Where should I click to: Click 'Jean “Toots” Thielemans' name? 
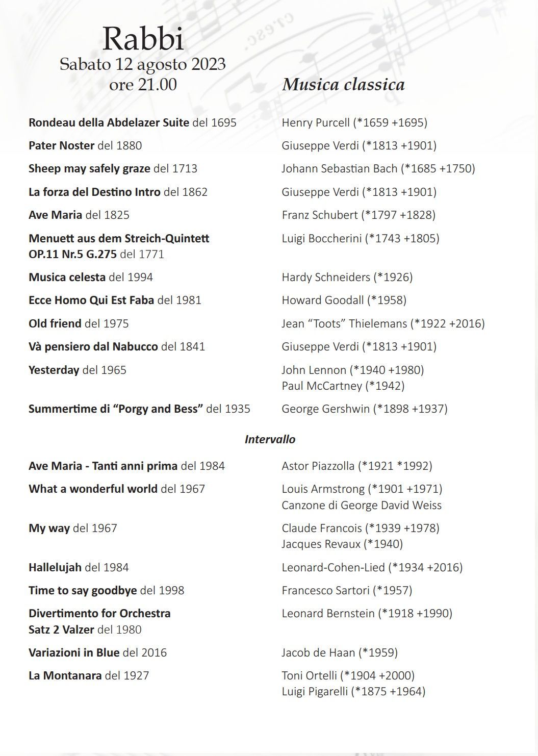click(344, 323)
